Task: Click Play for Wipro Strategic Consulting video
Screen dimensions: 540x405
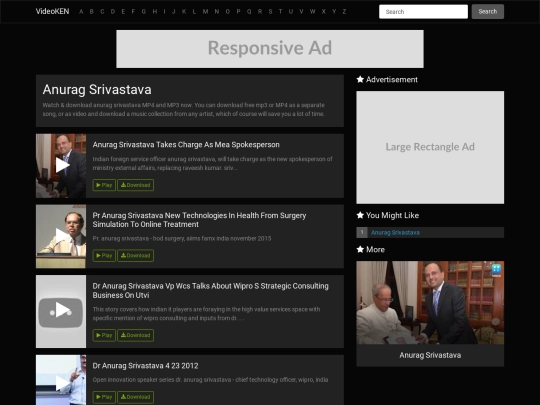Action: [104, 335]
